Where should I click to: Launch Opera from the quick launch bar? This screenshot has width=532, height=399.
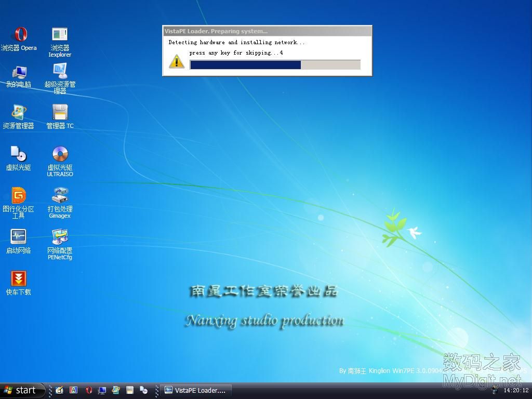coord(88,391)
